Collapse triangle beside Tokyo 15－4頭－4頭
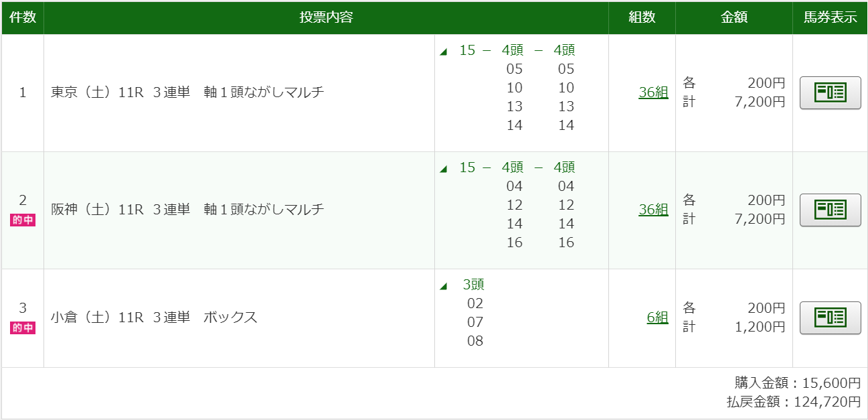 click(x=443, y=52)
